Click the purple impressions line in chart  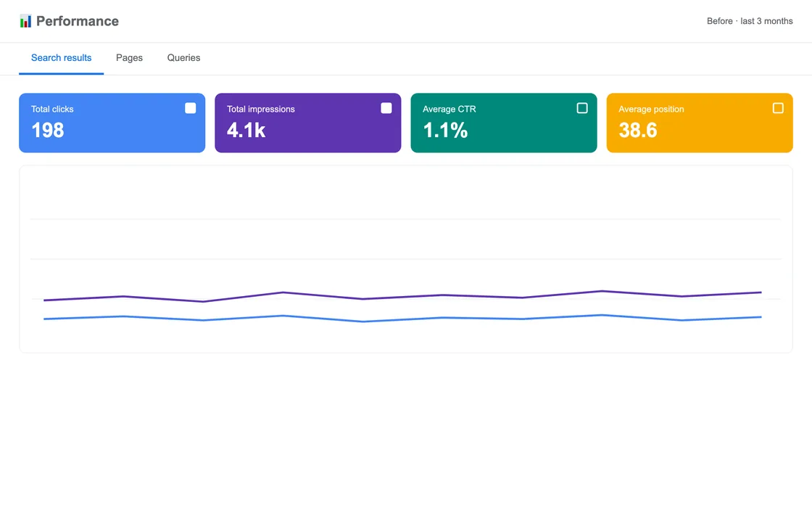402,296
